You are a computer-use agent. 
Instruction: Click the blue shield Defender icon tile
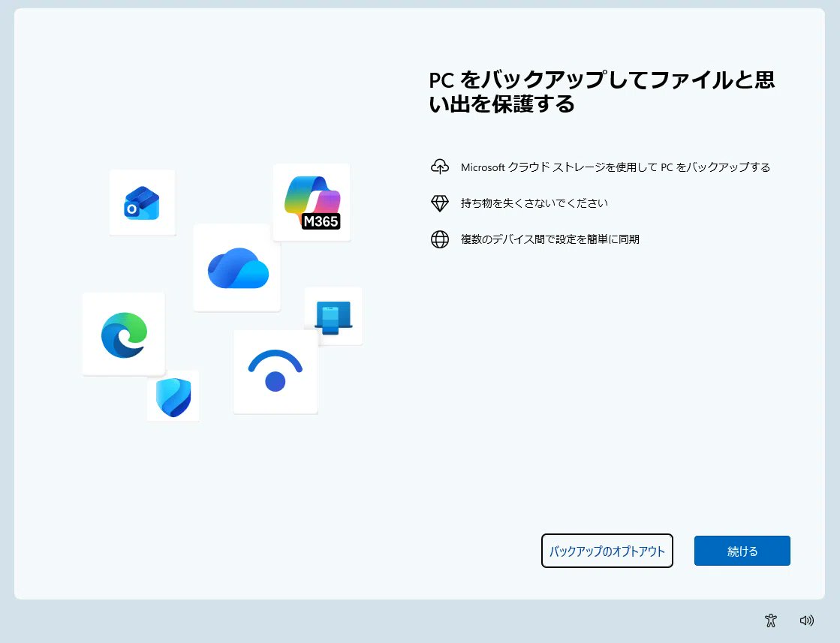173,396
